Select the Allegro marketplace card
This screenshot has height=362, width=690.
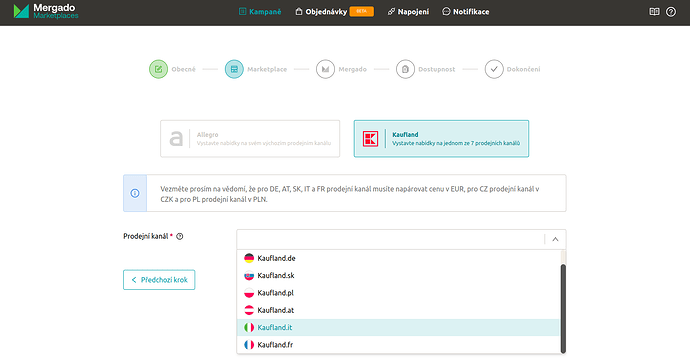coord(250,139)
